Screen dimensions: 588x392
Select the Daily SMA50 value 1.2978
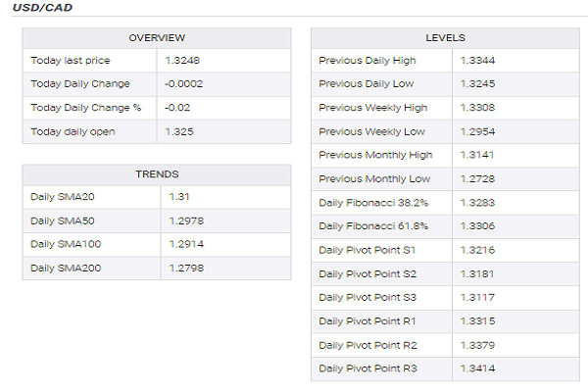point(186,221)
